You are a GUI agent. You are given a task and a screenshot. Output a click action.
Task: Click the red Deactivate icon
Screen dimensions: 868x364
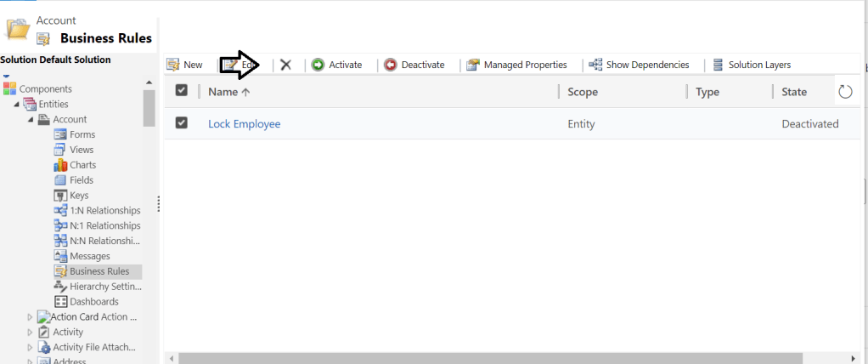390,65
